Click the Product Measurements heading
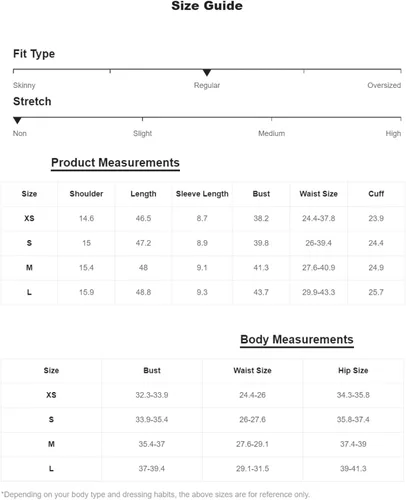The image size is (406, 500). tap(115, 163)
